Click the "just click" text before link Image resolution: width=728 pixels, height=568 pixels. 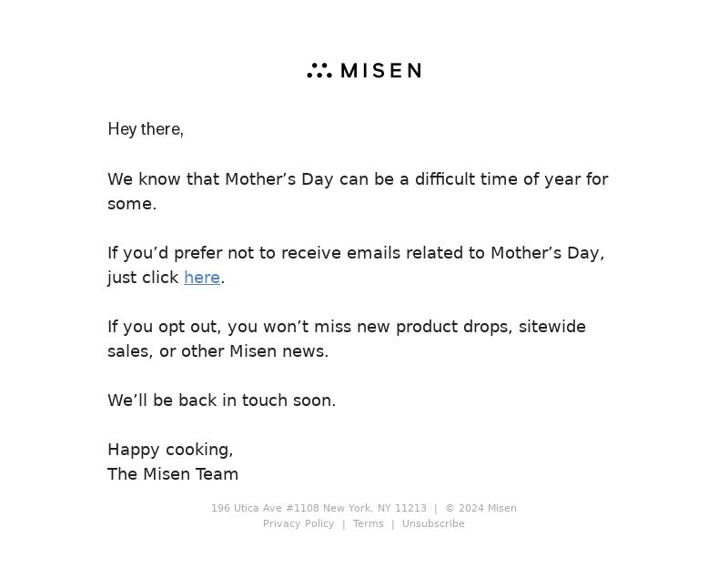(x=143, y=278)
